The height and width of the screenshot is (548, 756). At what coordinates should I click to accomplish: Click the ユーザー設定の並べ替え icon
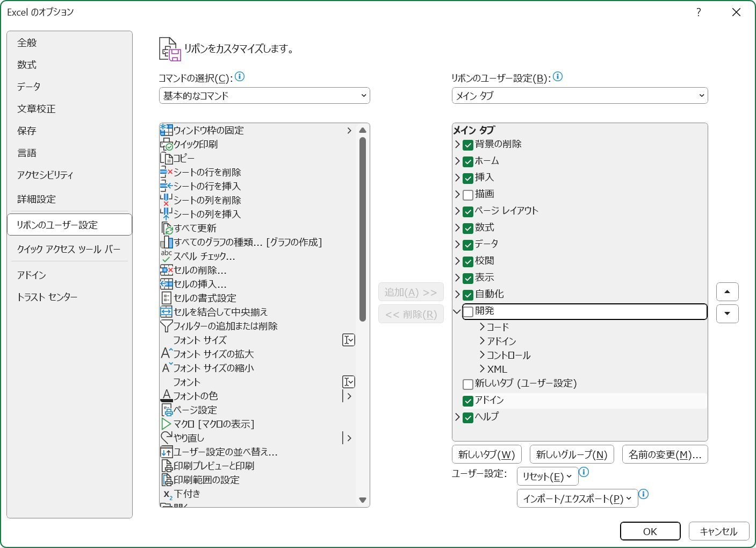(x=167, y=452)
